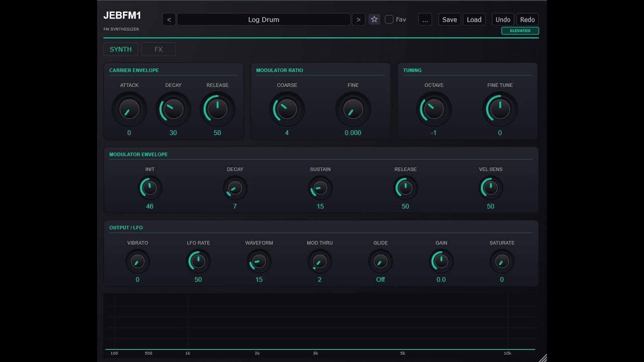This screenshot has height=362, width=644.
Task: Click the ELEVATED status badge
Action: pyautogui.click(x=520, y=31)
